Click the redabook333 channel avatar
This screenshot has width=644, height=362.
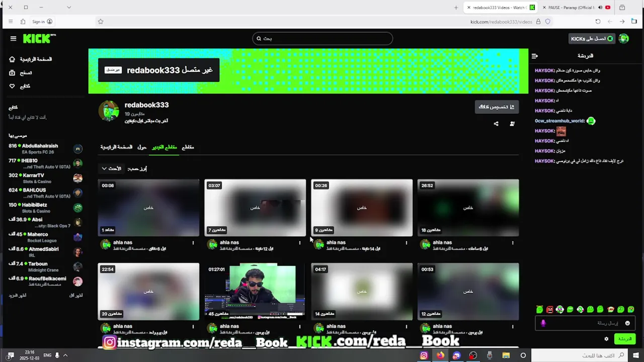(x=109, y=111)
